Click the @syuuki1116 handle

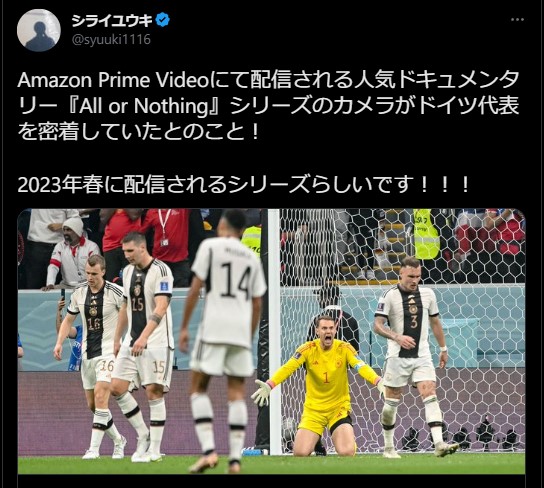coord(111,40)
